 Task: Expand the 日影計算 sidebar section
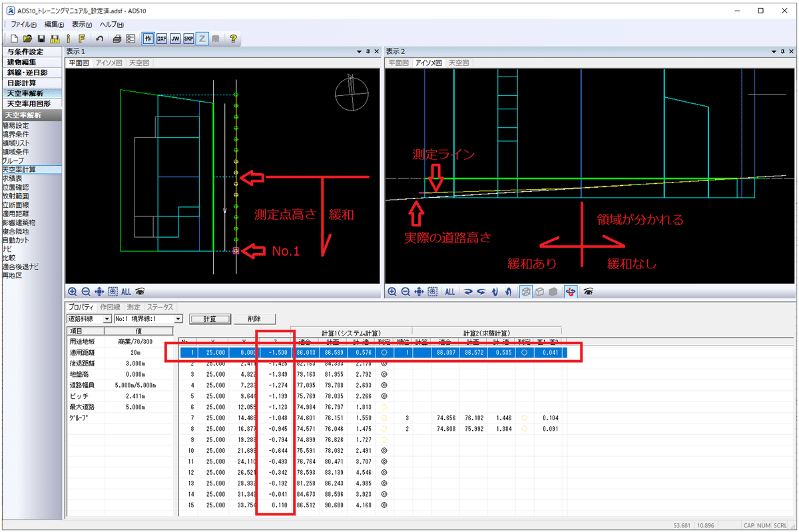tap(31, 83)
